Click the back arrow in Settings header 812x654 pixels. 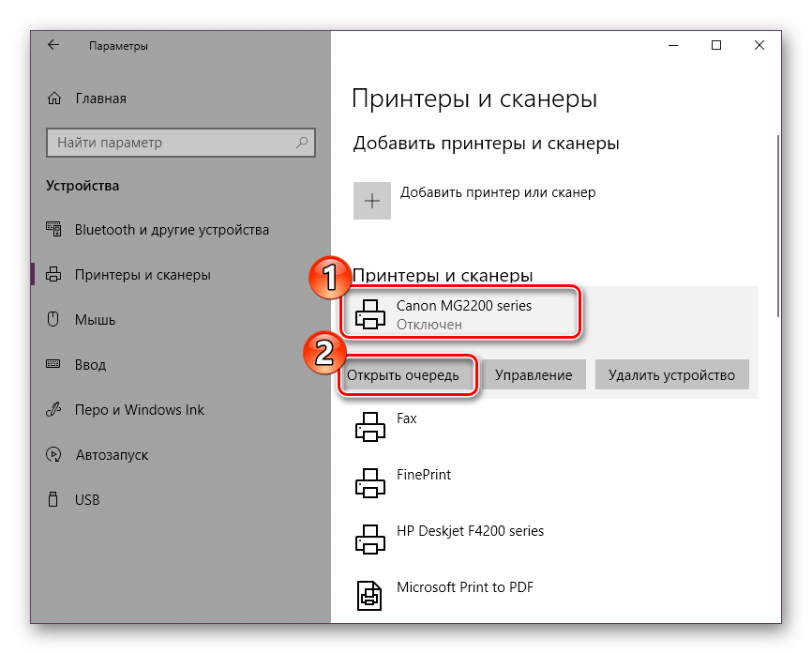pyautogui.click(x=53, y=45)
